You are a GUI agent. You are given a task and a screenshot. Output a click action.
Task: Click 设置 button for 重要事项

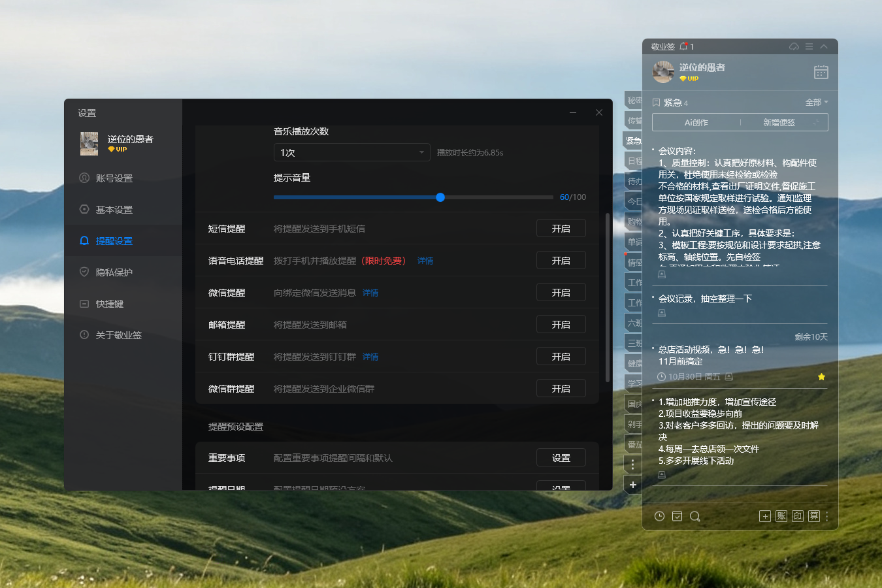pos(561,458)
